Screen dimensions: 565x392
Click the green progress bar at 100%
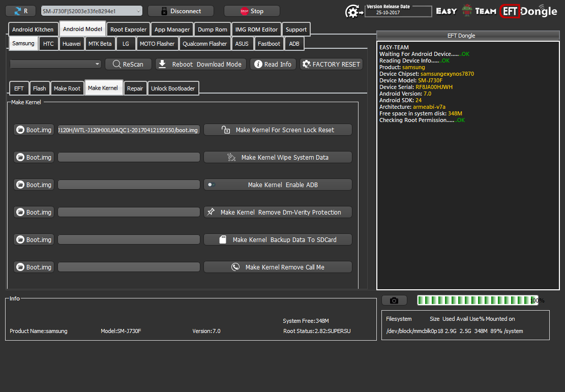pyautogui.click(x=478, y=300)
